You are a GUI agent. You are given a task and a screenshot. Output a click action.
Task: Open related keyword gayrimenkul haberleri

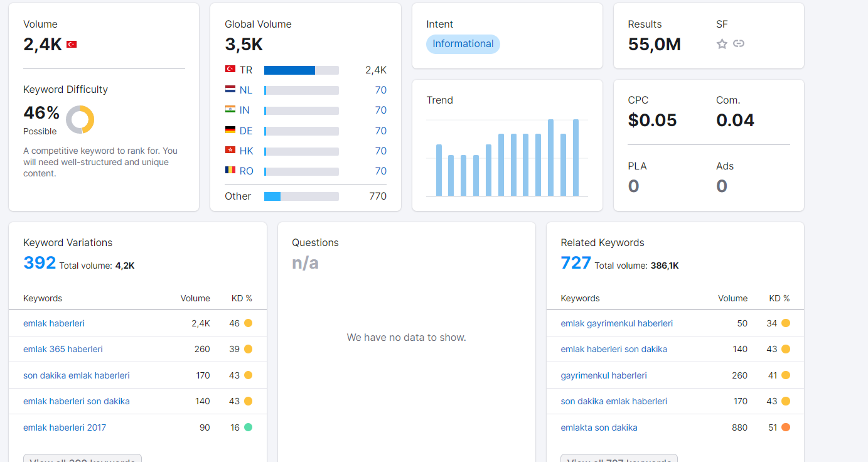pyautogui.click(x=604, y=375)
